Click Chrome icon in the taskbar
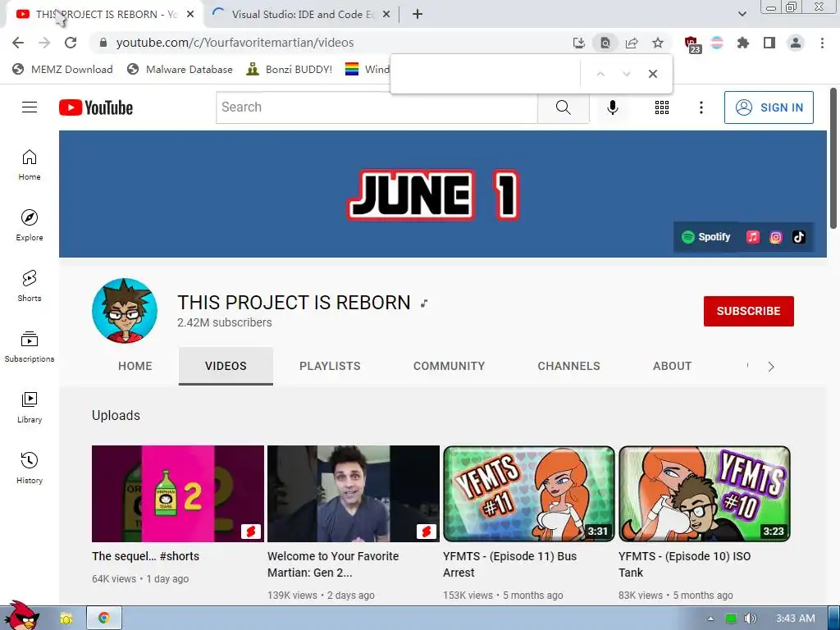The image size is (840, 630). (104, 618)
